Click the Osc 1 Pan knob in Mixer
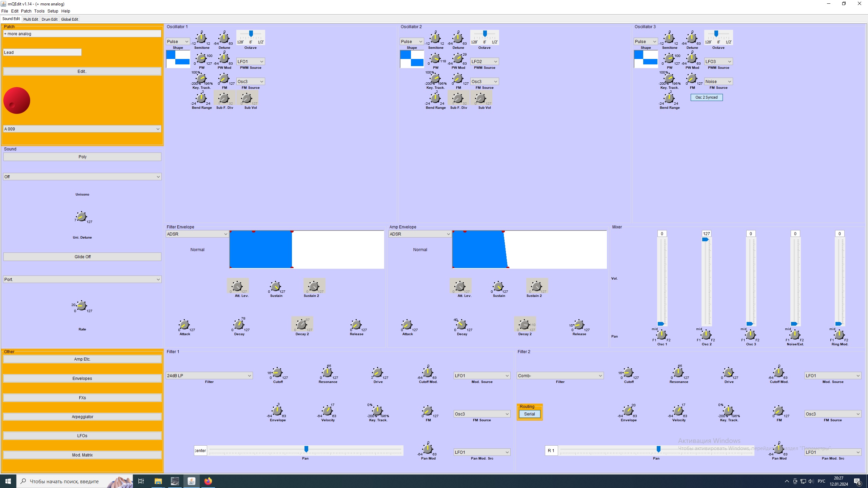This screenshot has height=488, width=868. [x=662, y=335]
